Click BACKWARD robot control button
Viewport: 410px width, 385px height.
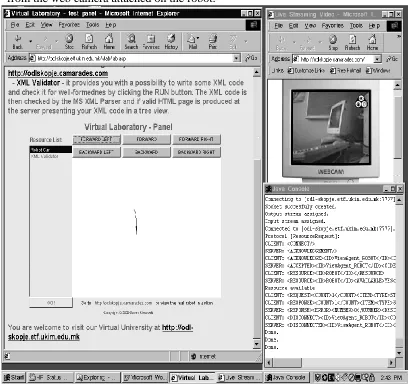pyautogui.click(x=147, y=152)
